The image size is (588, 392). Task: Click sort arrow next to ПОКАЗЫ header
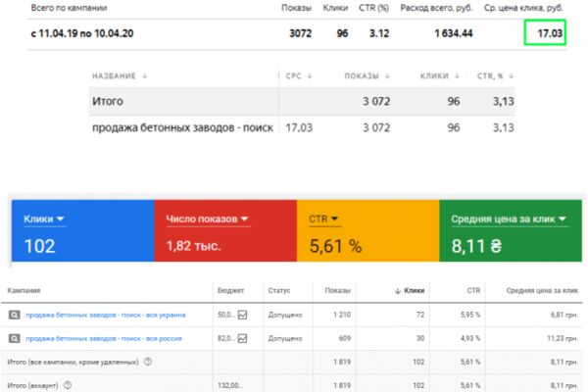click(x=387, y=76)
